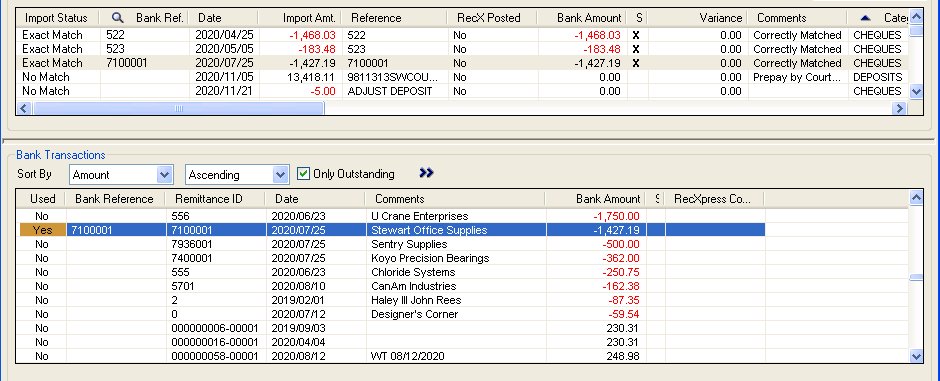Select the U Crane Enterprises transaction row
This screenshot has width=940, height=381.
click(x=392, y=216)
